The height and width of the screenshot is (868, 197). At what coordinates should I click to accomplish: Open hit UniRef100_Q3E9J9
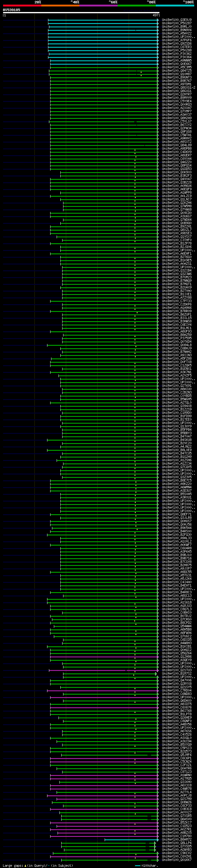click(x=176, y=20)
